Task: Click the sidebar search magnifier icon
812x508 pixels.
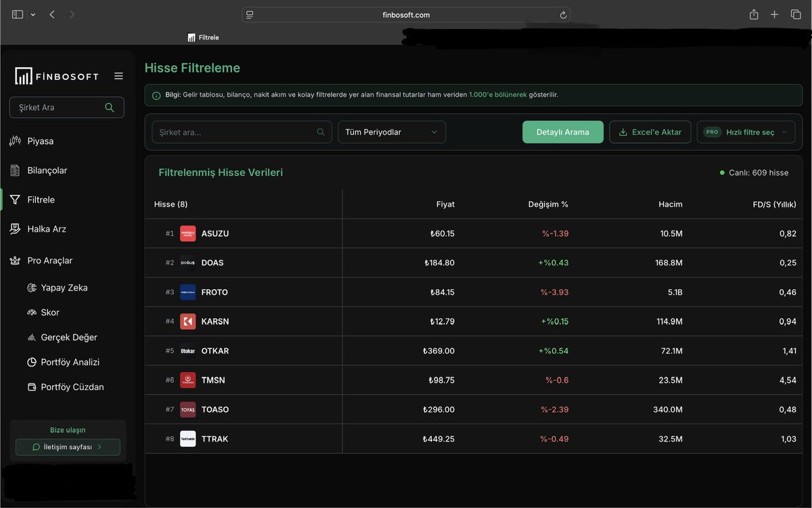Action: [x=110, y=107]
